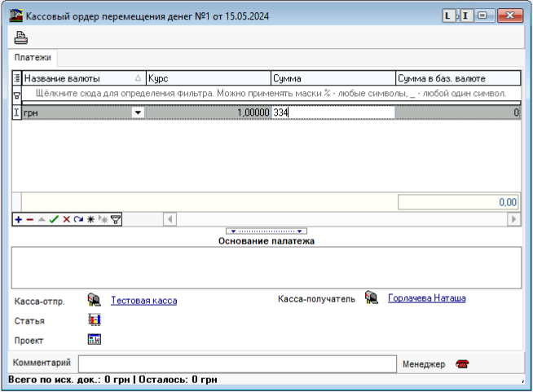Click the red phone Менеджер icon
The image size is (533, 392).
point(463,363)
